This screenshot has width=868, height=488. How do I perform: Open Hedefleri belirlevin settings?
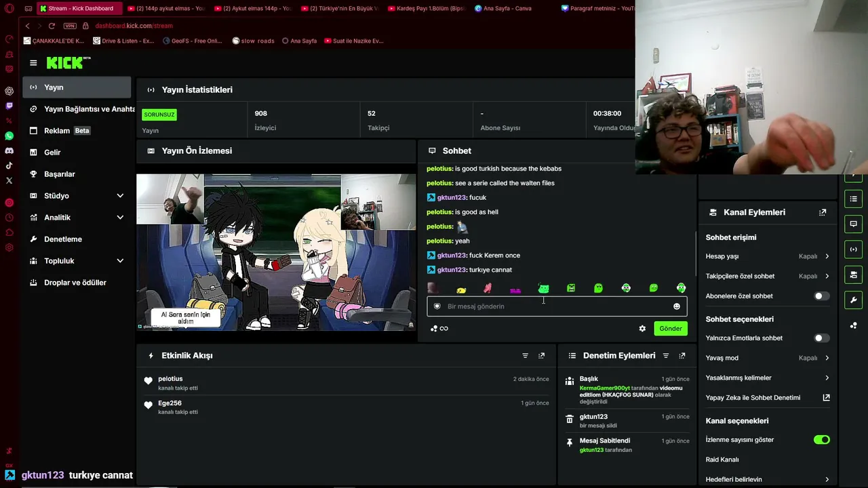767,479
